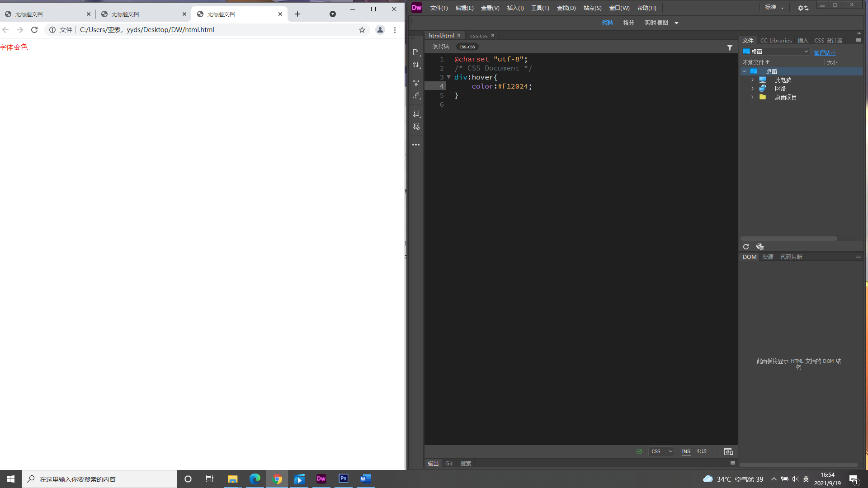Viewport: 868px width, 488px height.
Task: Toggle the INS insert mode indicator
Action: (x=686, y=451)
